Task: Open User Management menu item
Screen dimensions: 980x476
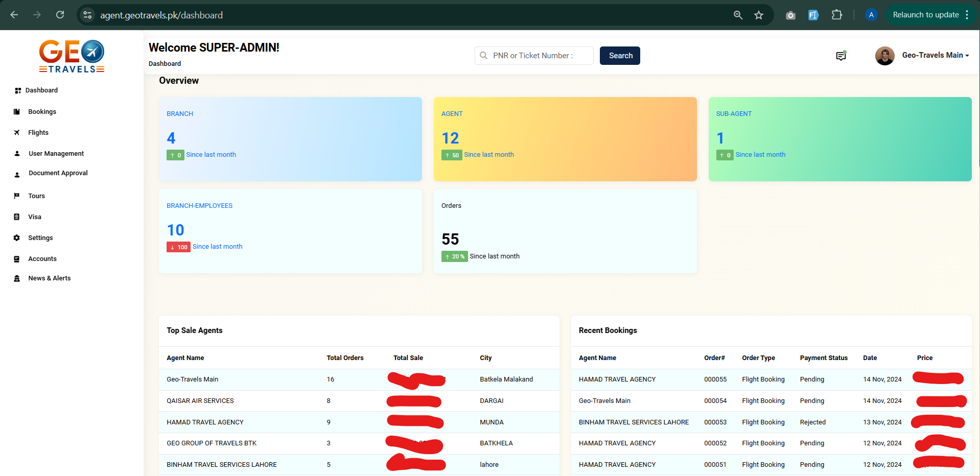Action: 56,154
